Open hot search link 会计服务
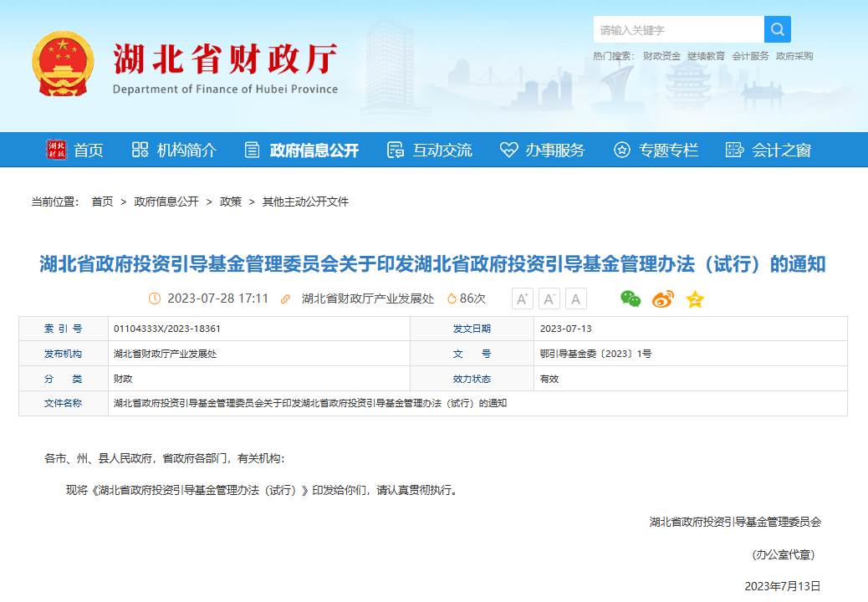Screen dimensions: 868x602 (x=750, y=56)
